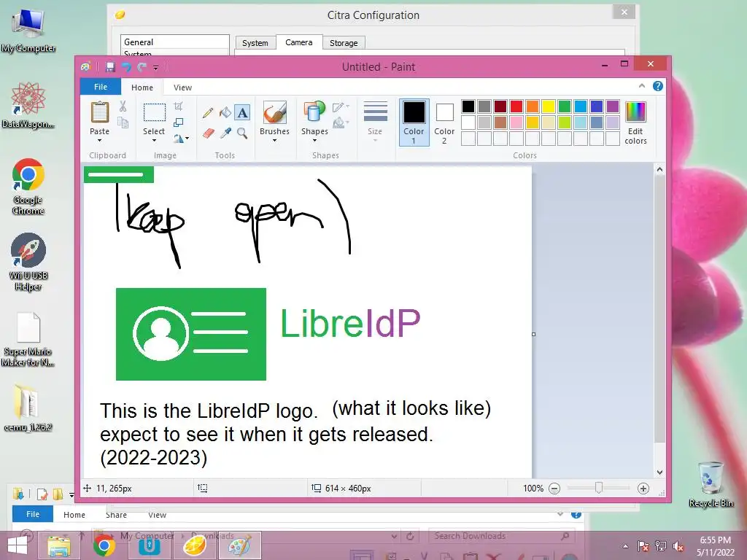This screenshot has height=560, width=747.
Task: Open DataWagon desktop shortcut
Action: [28, 105]
